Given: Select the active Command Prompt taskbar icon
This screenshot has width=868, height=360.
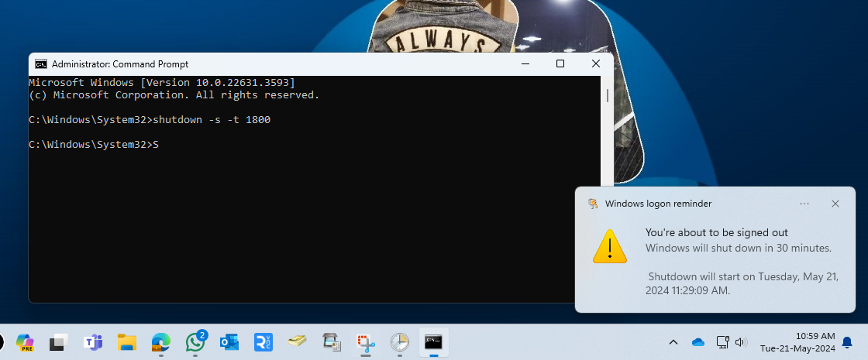Looking at the screenshot, I should coord(433,342).
